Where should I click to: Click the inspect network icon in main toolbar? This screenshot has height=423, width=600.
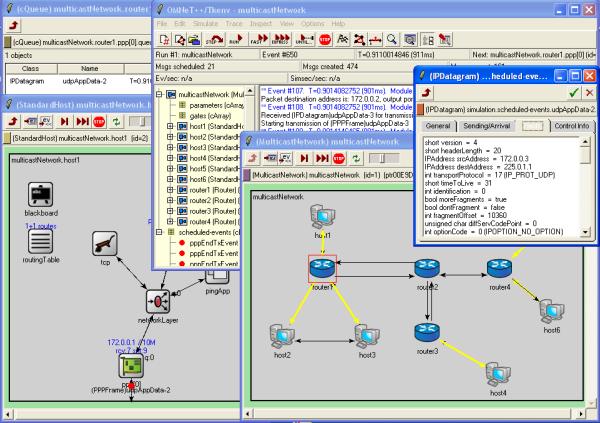359,39
